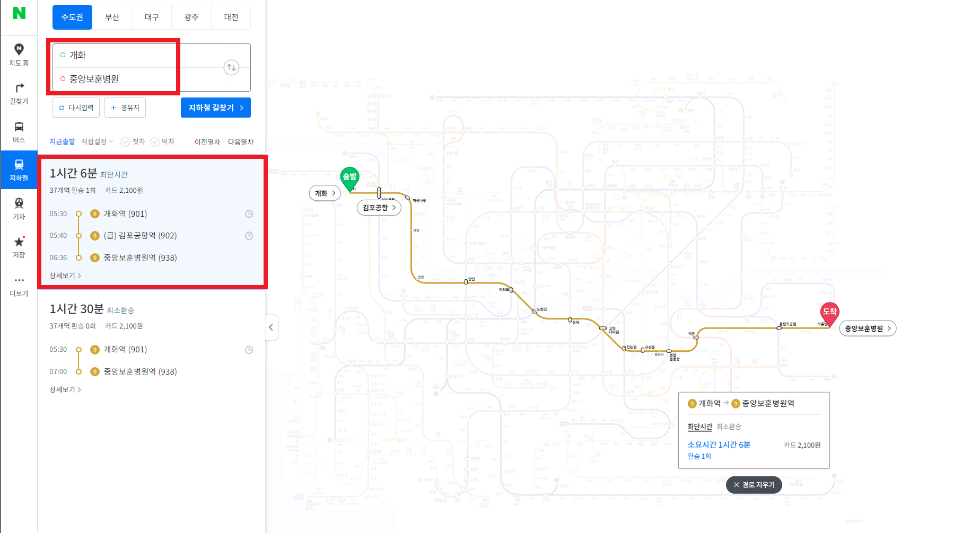Switch to 수도권 region tab
The image size is (980, 533).
point(72,17)
